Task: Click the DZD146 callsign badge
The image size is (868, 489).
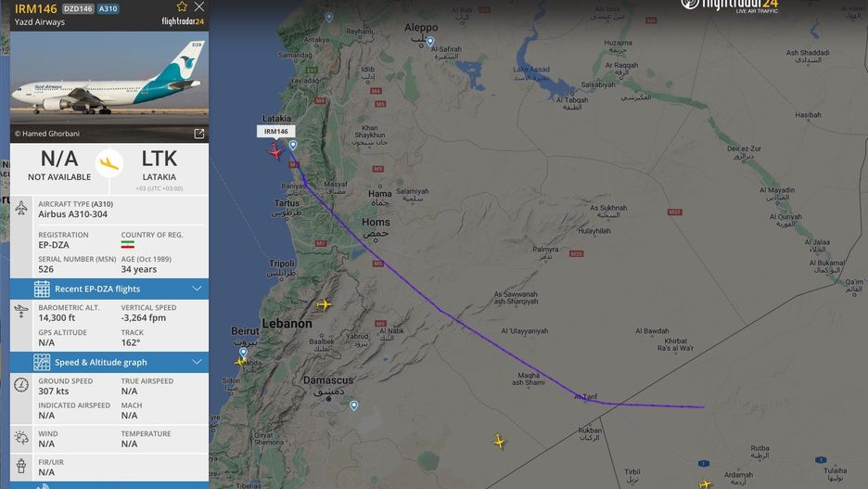Action: (78, 9)
